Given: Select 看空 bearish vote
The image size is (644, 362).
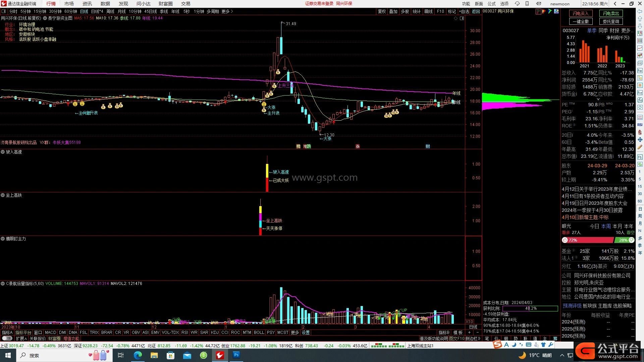Looking at the screenshot, I should click(x=630, y=233).
